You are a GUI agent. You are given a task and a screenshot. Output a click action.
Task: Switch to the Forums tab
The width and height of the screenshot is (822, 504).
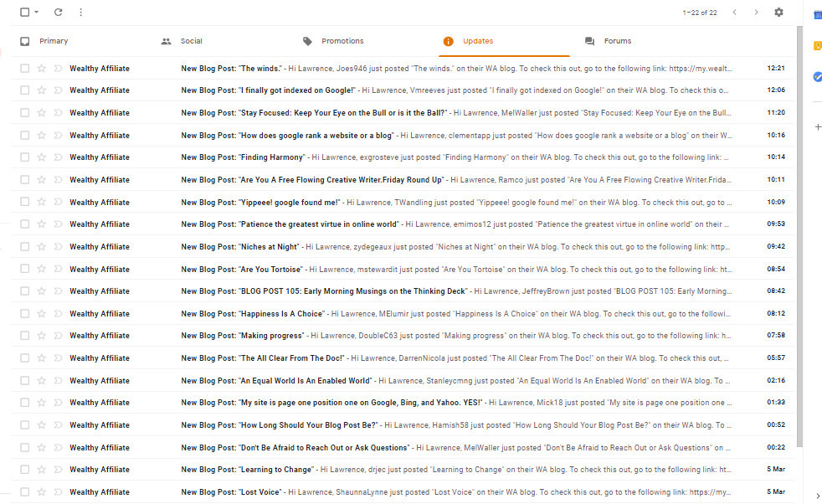coord(645,41)
